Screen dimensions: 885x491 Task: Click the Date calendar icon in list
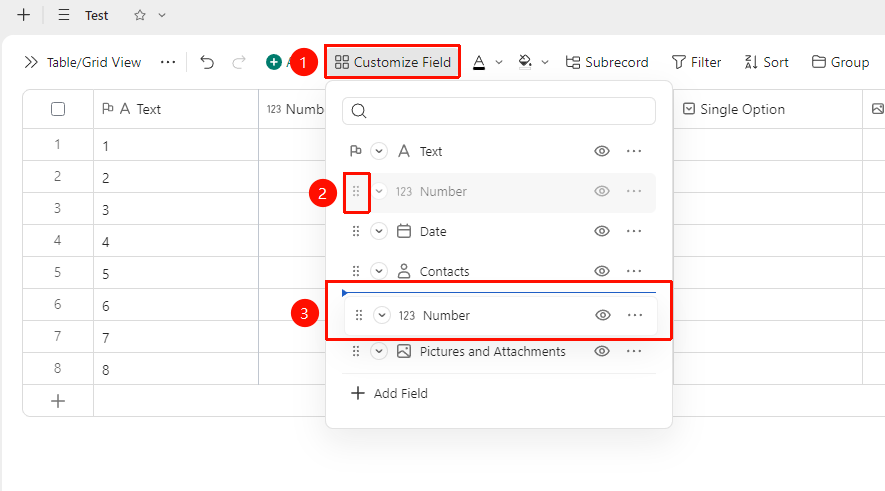pos(404,231)
